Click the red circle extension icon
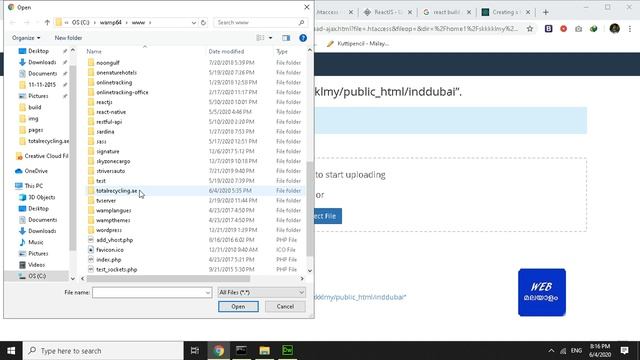640x360 pixels. point(564,29)
